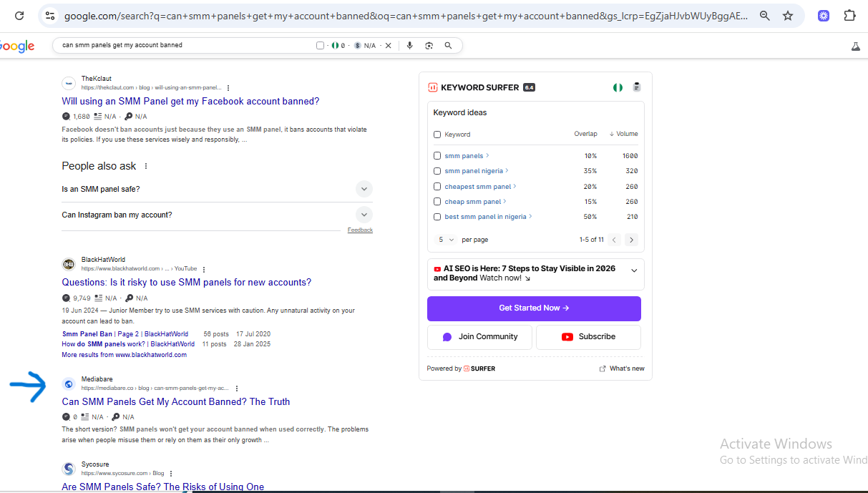Click the Search Labs flask icon

click(854, 46)
